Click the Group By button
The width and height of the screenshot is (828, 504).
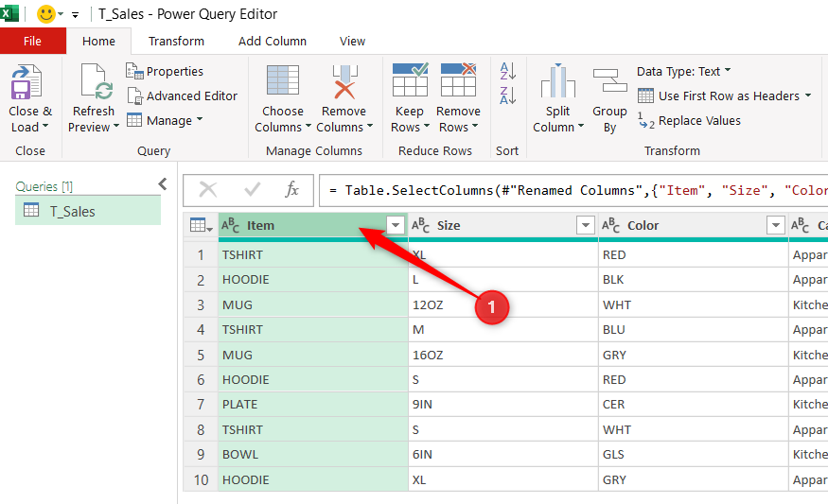point(609,101)
